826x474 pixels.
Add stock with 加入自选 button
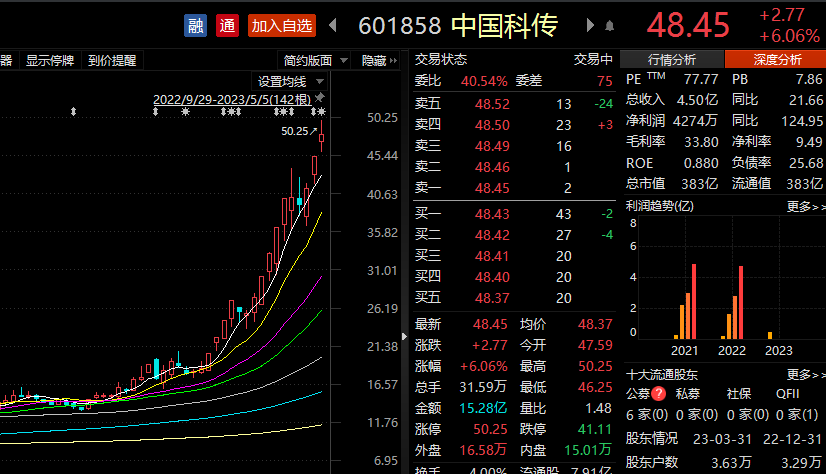282,25
